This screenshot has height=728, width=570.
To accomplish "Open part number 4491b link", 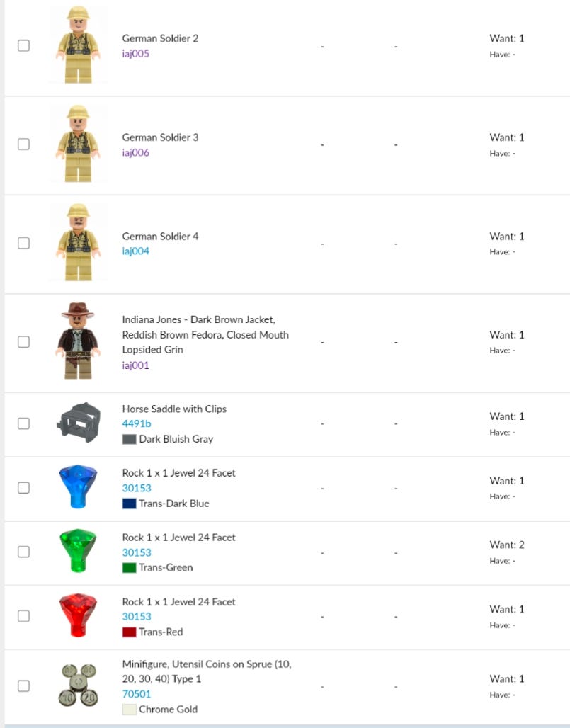I will (137, 423).
